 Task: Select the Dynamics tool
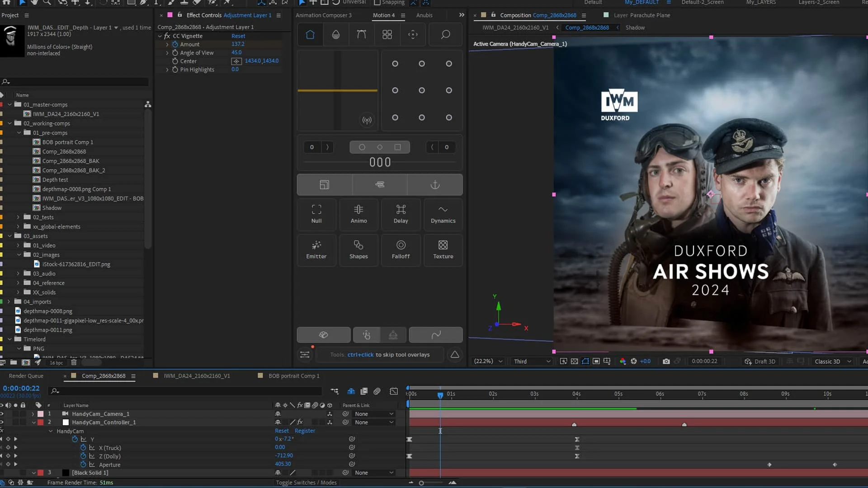click(x=443, y=214)
